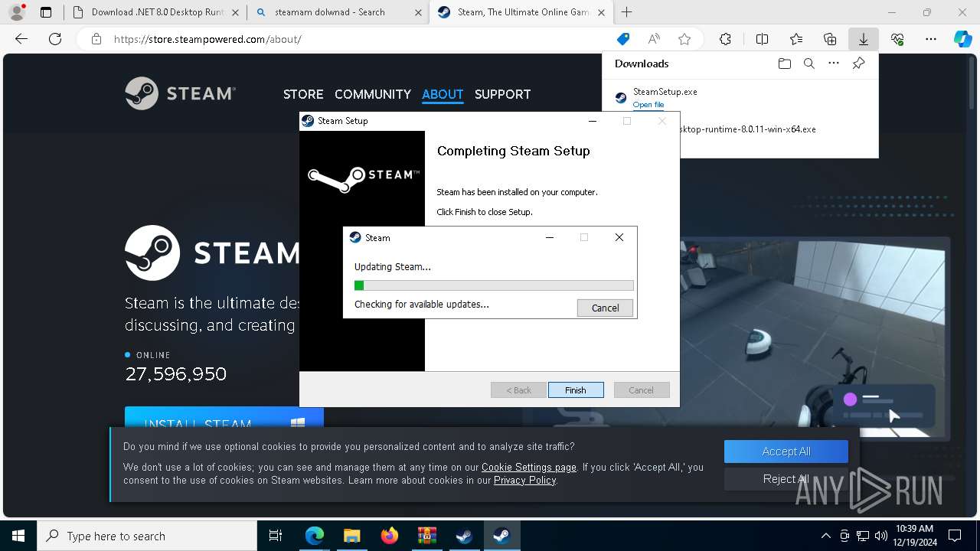Image resolution: width=980 pixels, height=551 pixels.
Task: Open network status icon in tray
Action: 863,536
